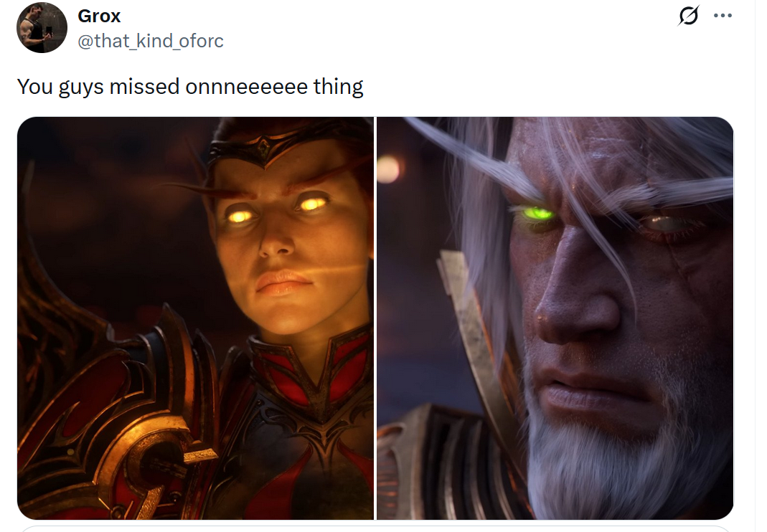Click the glowing yellow eyes in the left image
Viewport: 767px width, 532px height.
[x=276, y=209]
